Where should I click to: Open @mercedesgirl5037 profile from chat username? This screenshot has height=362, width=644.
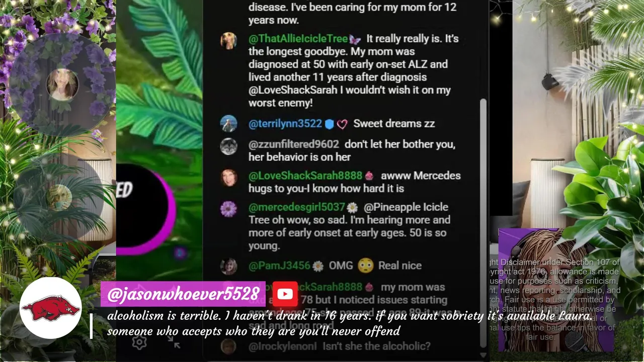coord(297,207)
